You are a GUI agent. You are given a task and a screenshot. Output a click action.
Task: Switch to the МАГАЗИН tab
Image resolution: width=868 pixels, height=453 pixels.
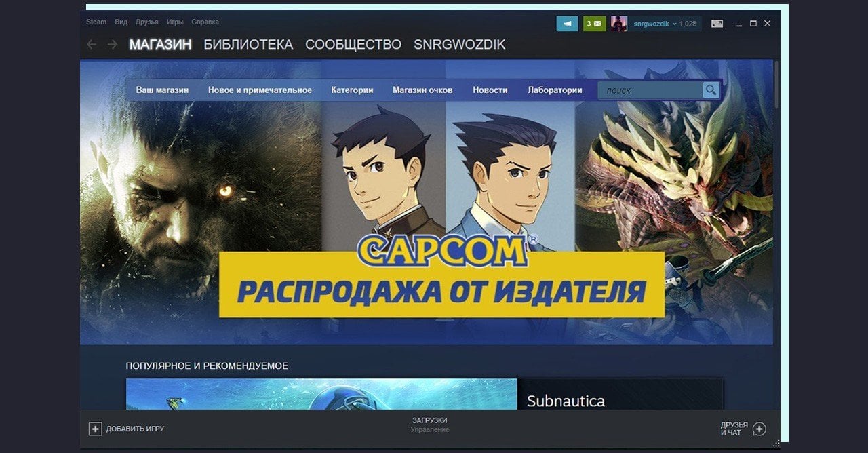tap(161, 45)
